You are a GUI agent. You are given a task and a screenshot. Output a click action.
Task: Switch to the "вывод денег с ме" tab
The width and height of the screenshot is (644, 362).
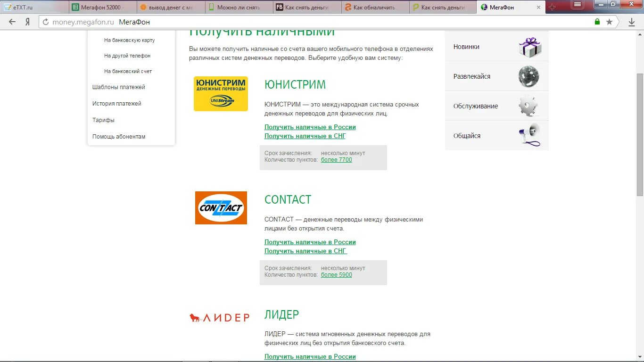[171, 8]
